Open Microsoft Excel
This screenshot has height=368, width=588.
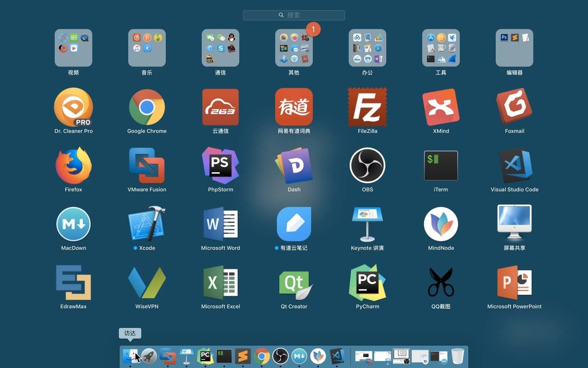(x=220, y=283)
